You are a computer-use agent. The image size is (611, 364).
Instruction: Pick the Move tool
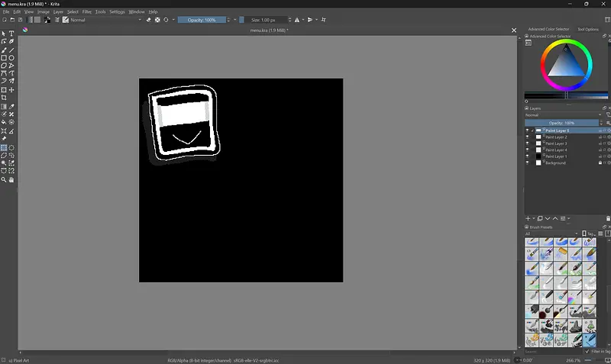coord(11,90)
